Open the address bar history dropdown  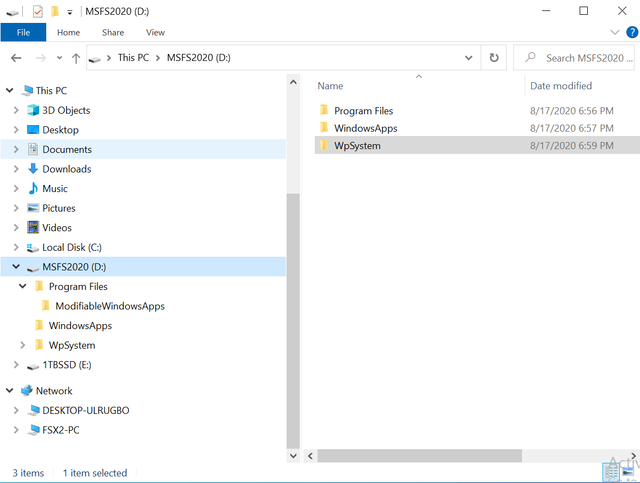tap(469, 58)
